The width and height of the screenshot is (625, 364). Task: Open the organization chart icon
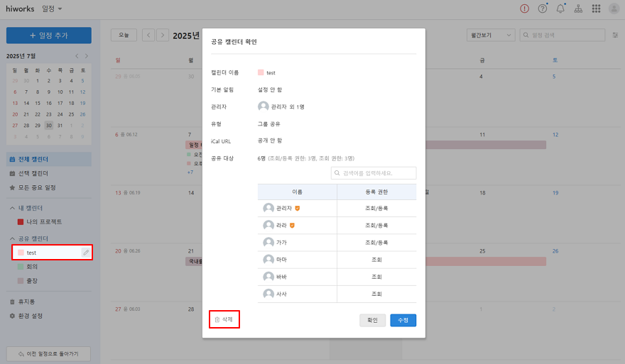(x=578, y=9)
